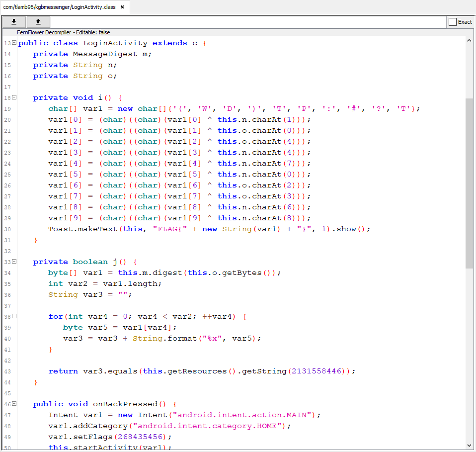Click 'getResources' on line 43
476x452 pixels.
tap(197, 371)
